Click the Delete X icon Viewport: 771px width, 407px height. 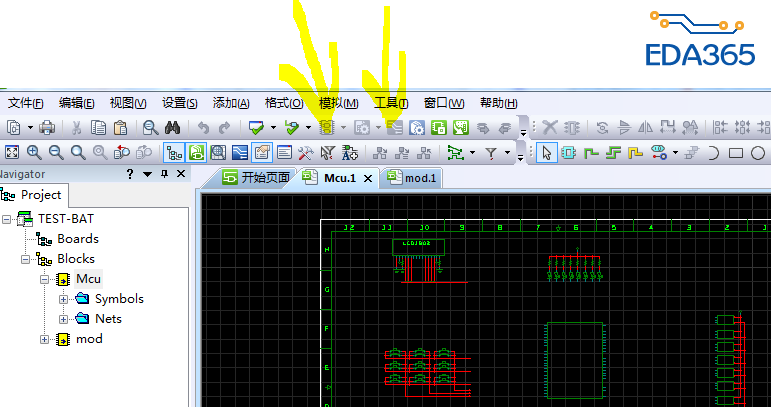[x=549, y=128]
